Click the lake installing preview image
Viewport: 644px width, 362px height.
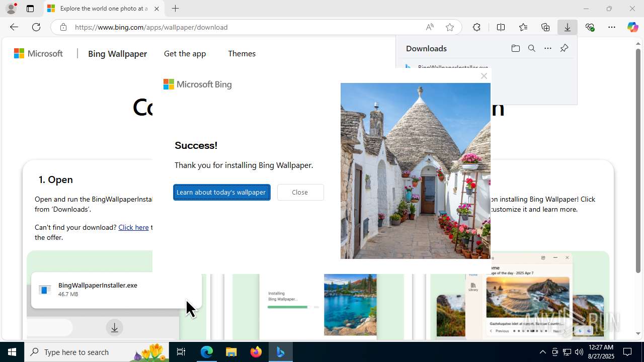coord(350,305)
